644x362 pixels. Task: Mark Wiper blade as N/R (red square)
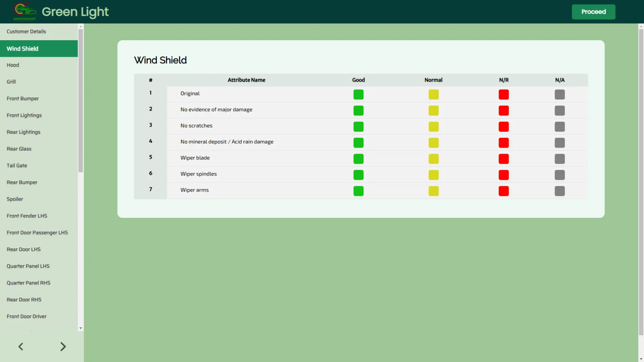[x=504, y=159]
